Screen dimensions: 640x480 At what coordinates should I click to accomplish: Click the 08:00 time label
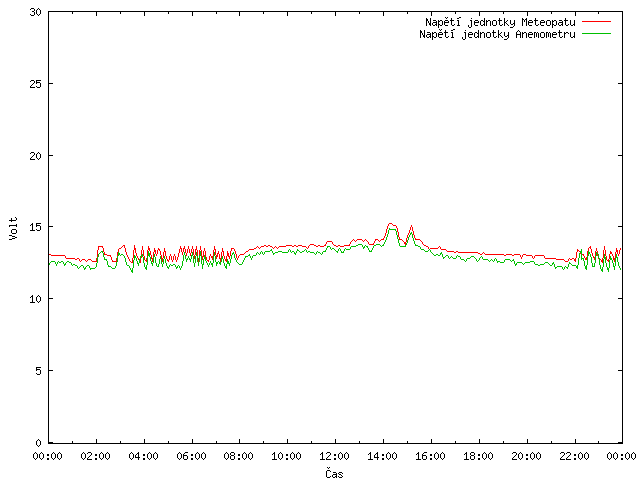tap(239, 456)
